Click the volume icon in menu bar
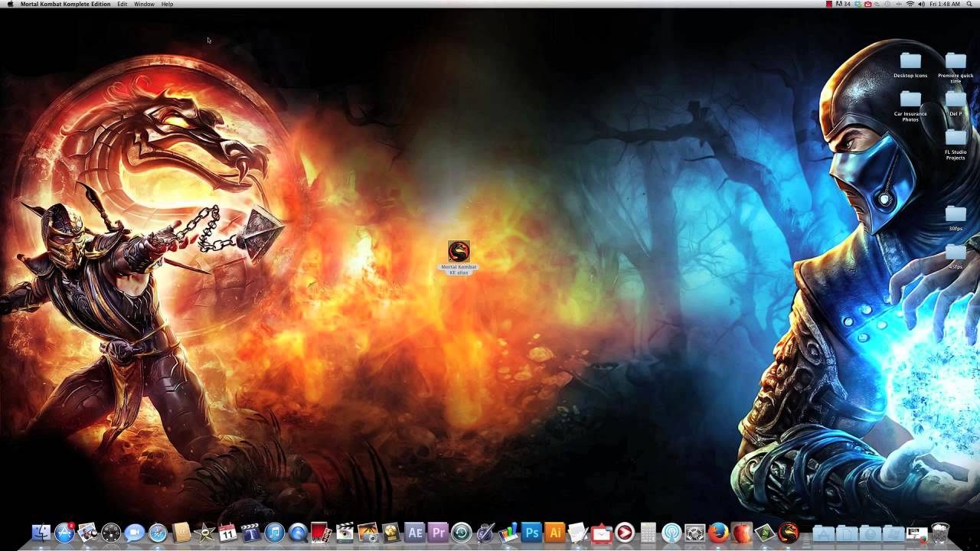 (922, 4)
